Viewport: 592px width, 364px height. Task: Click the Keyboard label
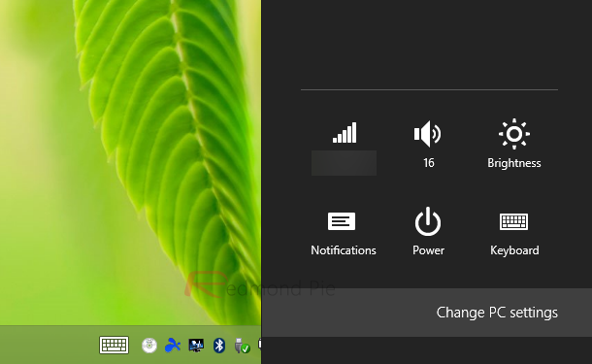(514, 250)
